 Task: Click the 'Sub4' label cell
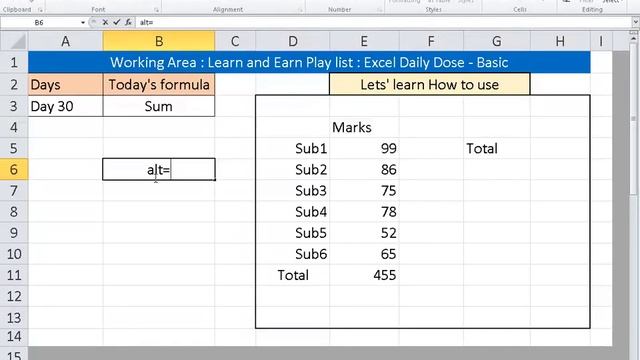[x=293, y=212]
